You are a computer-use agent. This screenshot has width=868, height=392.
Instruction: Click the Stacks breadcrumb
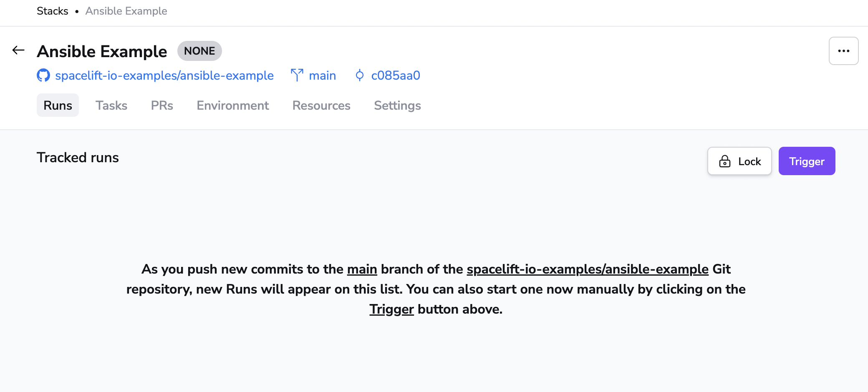point(52,11)
